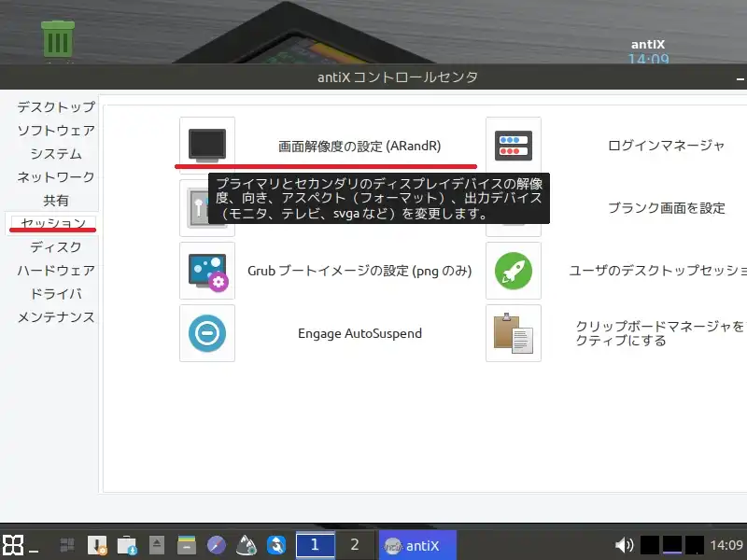The height and width of the screenshot is (560, 747).
Task: Open the Trash icon on the desktop
Action: (x=58, y=40)
